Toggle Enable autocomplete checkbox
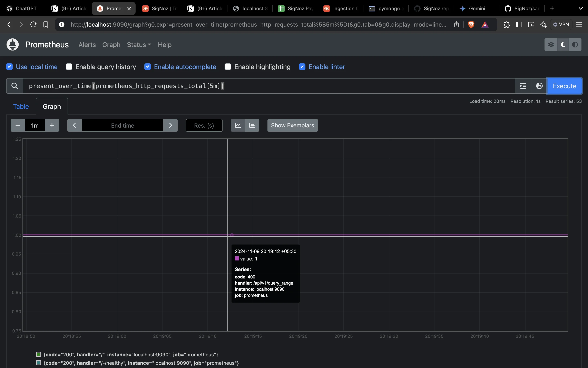 (x=147, y=67)
